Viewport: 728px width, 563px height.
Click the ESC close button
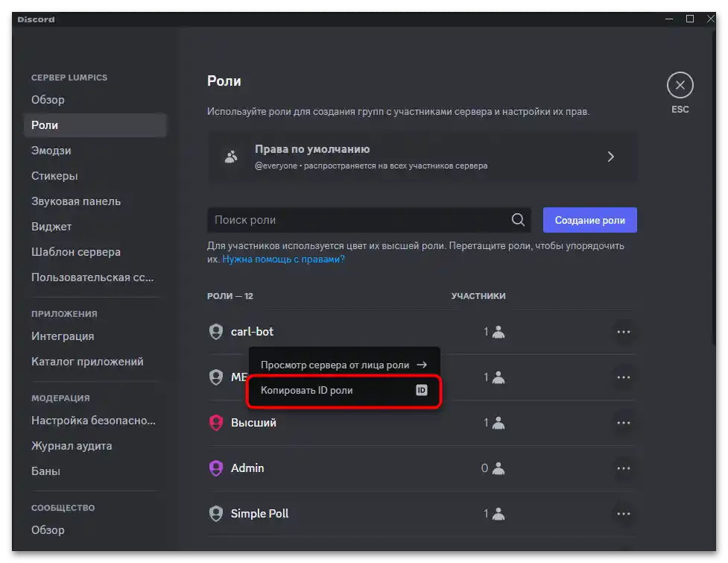pos(680,84)
